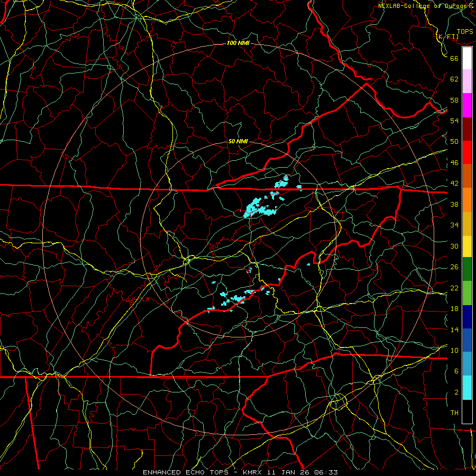Click the black threshold swatch at the legend bottom
The height and width of the screenshot is (476, 476).
point(467,411)
